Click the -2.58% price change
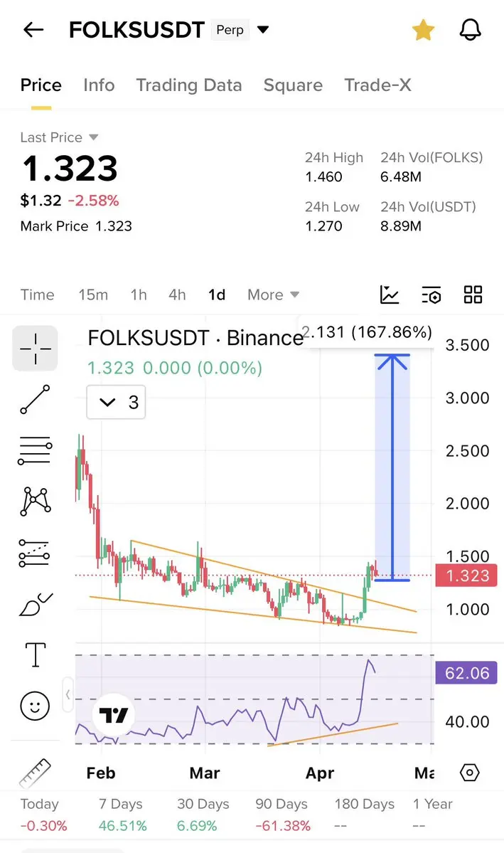 [94, 201]
